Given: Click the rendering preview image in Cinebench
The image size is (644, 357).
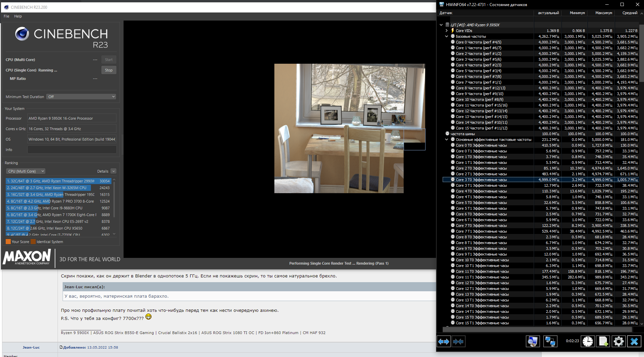Looking at the screenshot, I should click(350, 128).
